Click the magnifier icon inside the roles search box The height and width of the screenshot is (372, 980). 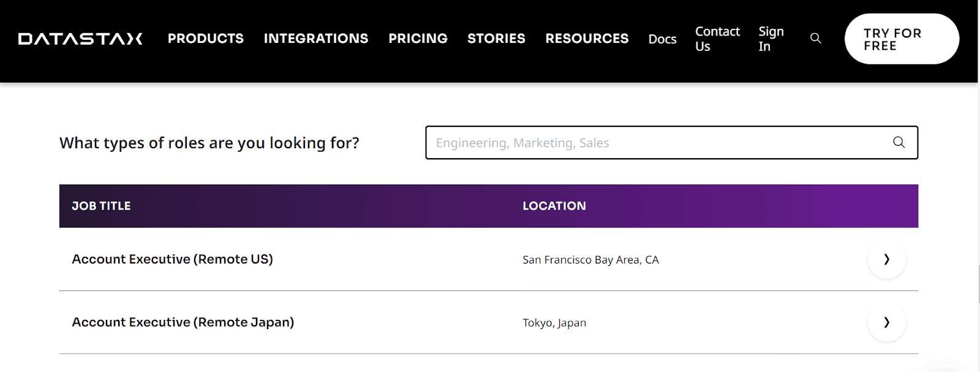[899, 142]
